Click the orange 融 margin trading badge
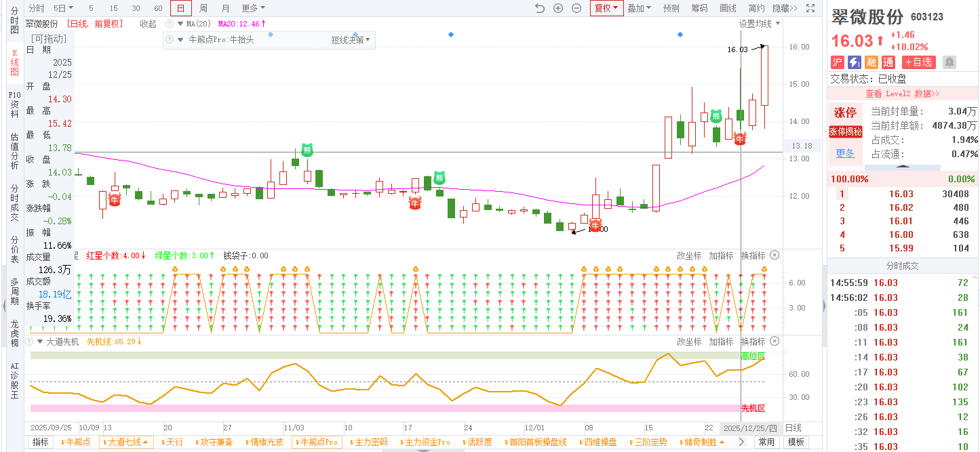 [871, 62]
